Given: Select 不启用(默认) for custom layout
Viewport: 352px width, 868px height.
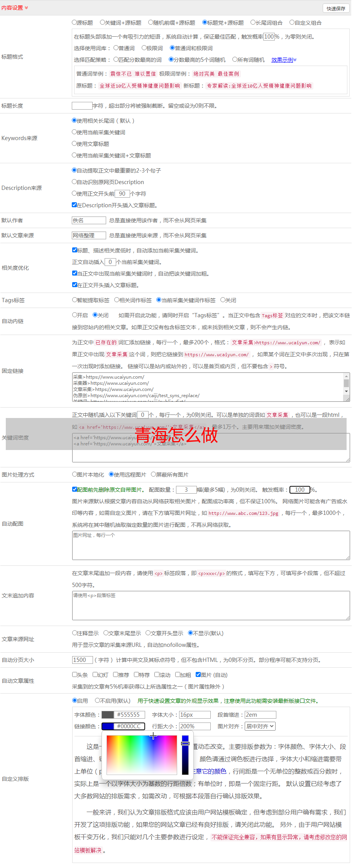Looking at the screenshot, I should 97,700.
